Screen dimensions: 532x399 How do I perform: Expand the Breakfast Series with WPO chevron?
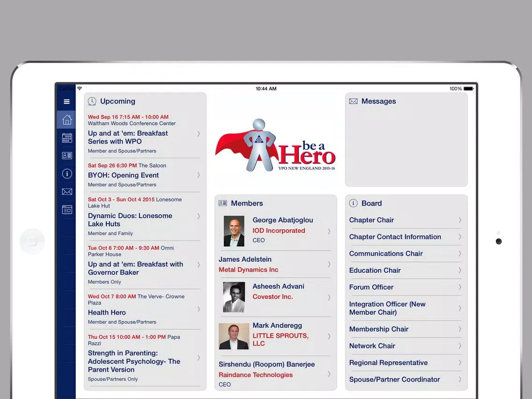pyautogui.click(x=199, y=133)
